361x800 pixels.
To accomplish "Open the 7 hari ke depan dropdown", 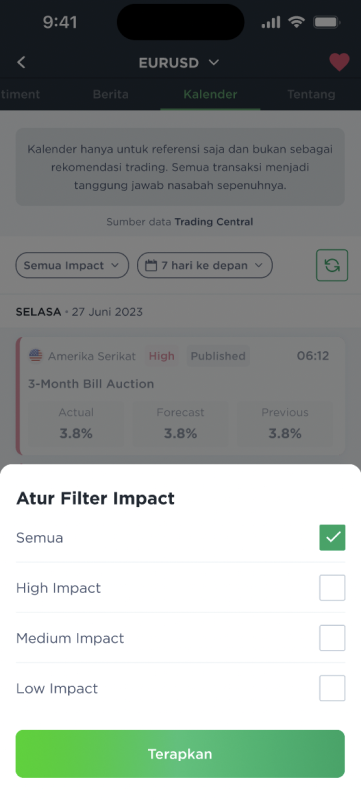I will 205,265.
